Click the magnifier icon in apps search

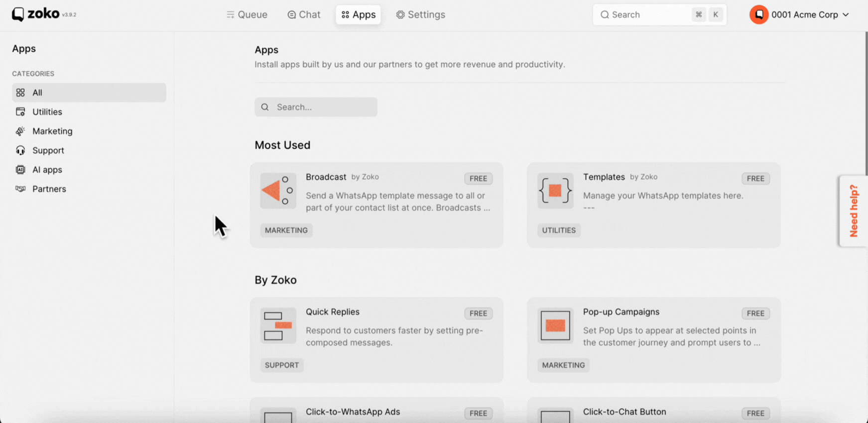[x=265, y=107]
